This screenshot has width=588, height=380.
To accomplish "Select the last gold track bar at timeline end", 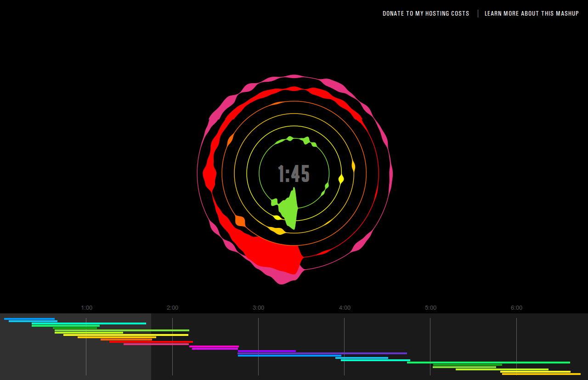I will (x=541, y=374).
